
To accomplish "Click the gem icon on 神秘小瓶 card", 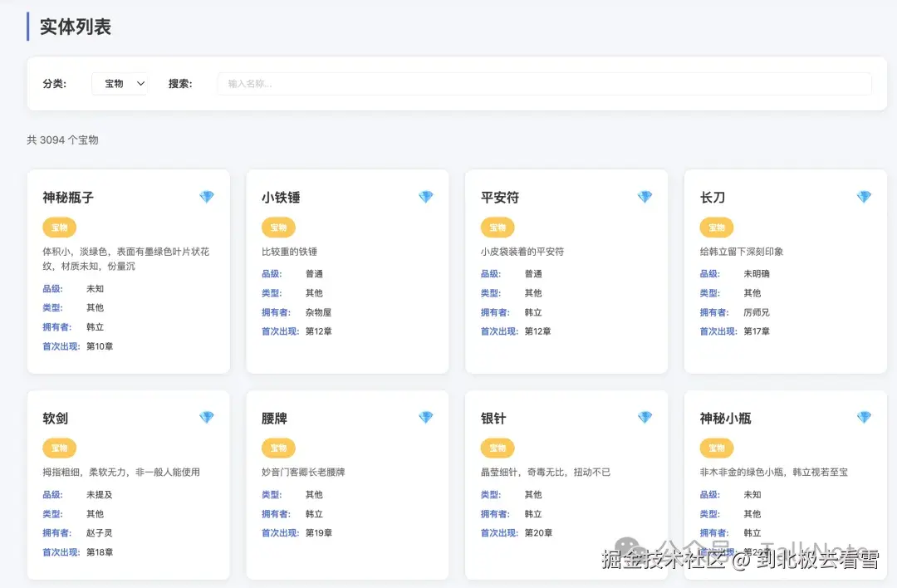I will [864, 418].
